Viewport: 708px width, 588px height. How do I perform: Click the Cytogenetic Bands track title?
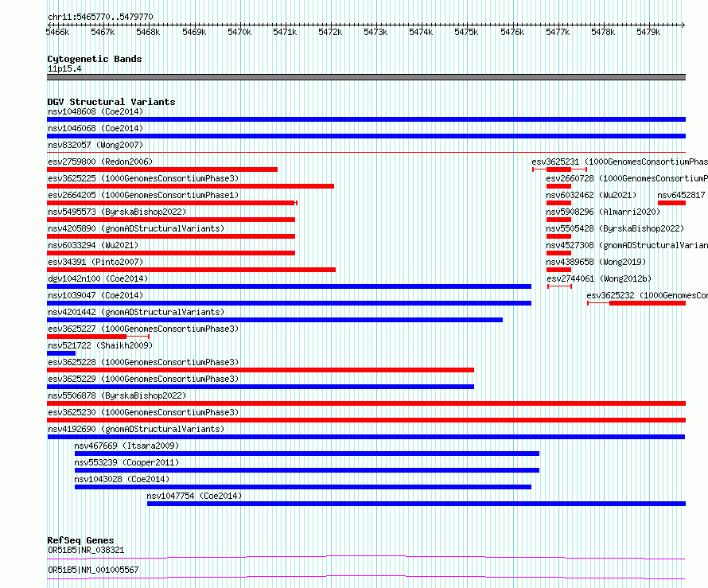(95, 59)
